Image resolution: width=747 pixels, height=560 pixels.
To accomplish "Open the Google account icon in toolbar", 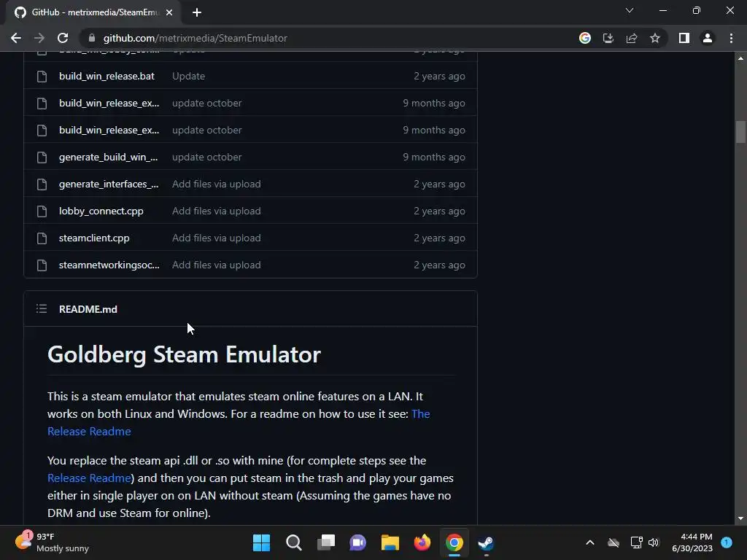I will click(x=584, y=38).
